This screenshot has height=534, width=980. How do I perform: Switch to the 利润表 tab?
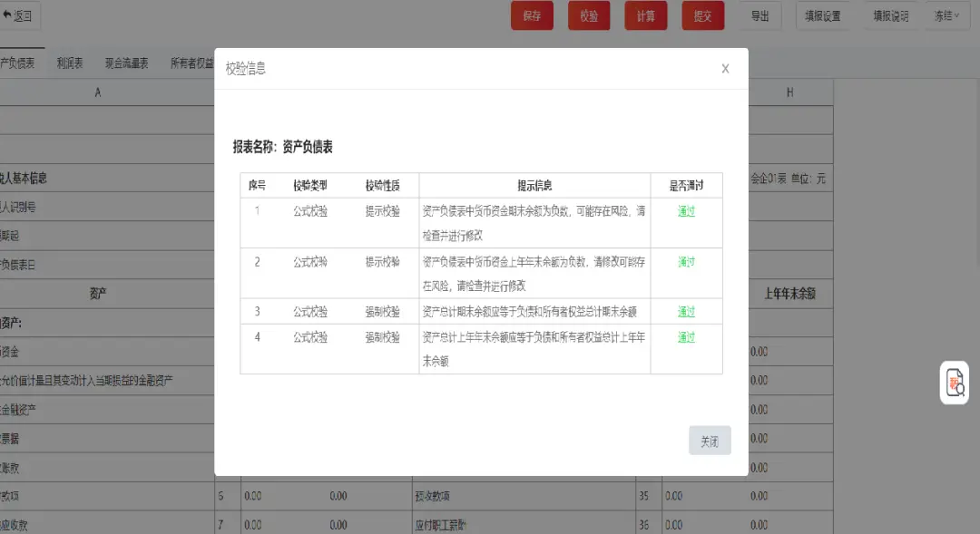(x=70, y=63)
